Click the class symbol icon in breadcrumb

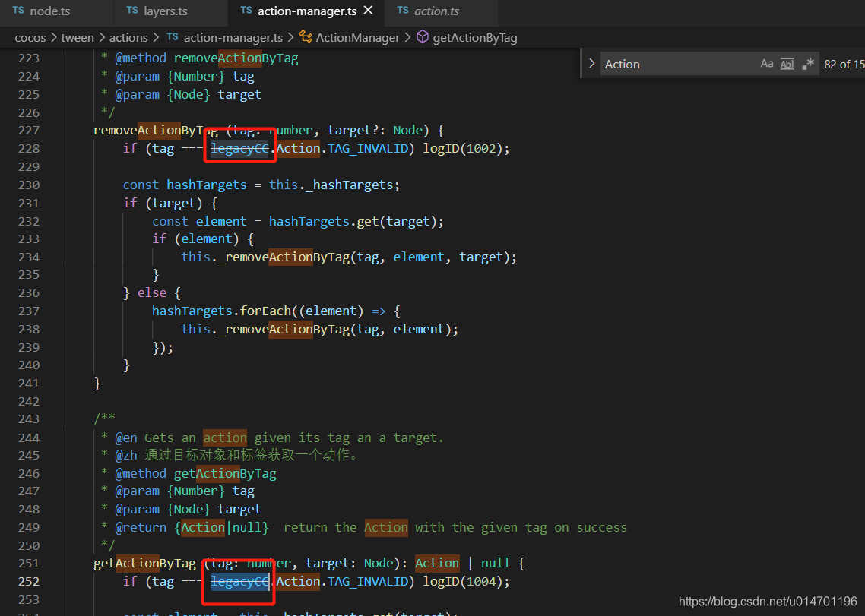[306, 37]
